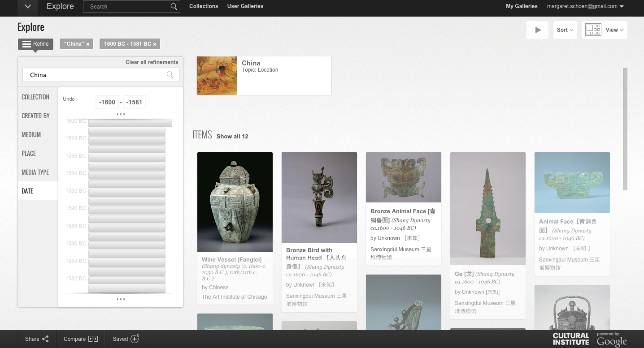Viewport: 644px width, 348px height.
Task: Open the China topic title
Action: click(x=251, y=63)
